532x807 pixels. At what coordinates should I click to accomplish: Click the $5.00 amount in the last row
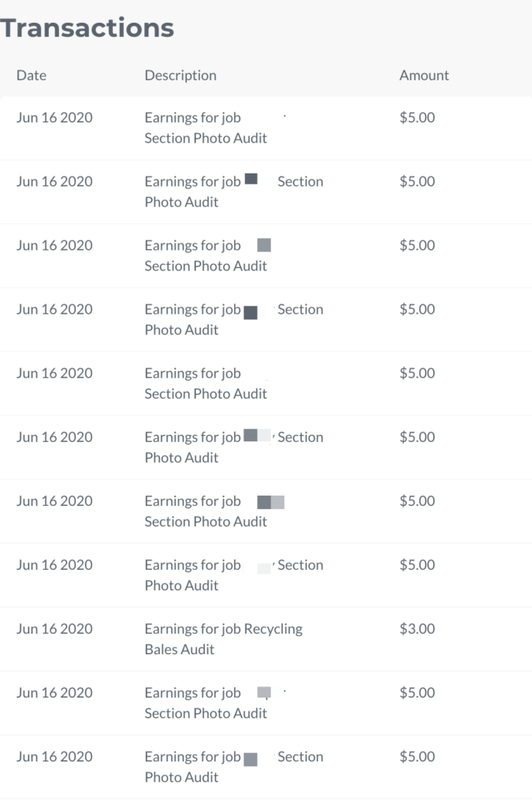click(417, 757)
